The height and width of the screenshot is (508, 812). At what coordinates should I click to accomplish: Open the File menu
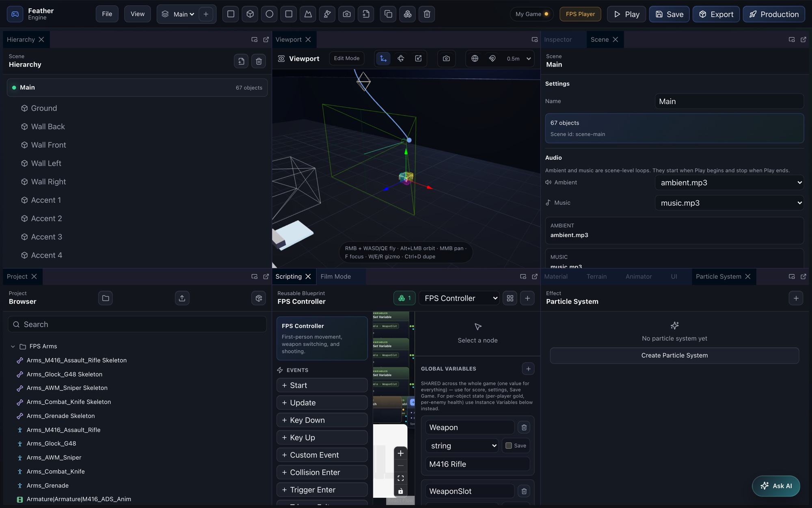click(x=107, y=14)
